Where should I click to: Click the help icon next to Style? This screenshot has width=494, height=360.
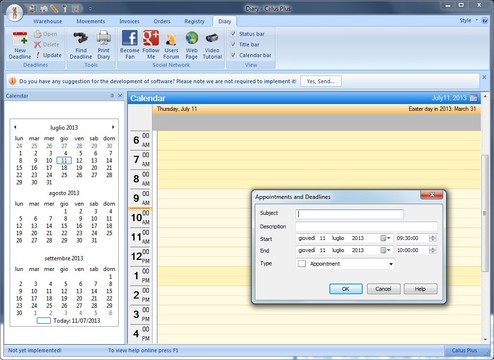[485, 21]
